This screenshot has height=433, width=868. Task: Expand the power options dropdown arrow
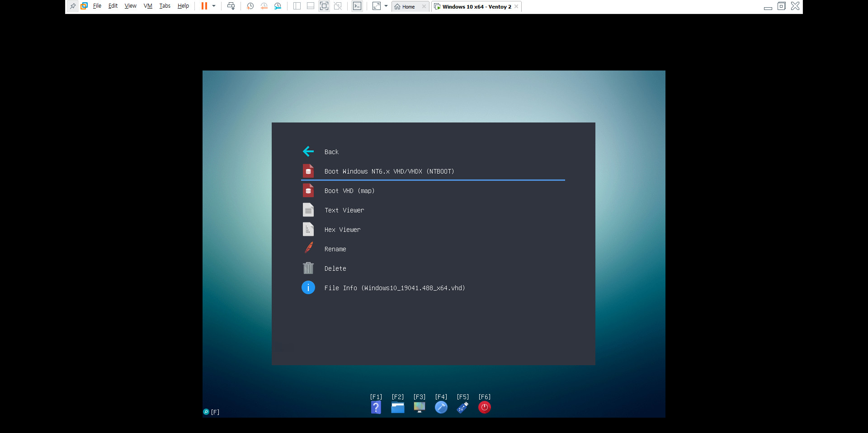pyautogui.click(x=214, y=6)
